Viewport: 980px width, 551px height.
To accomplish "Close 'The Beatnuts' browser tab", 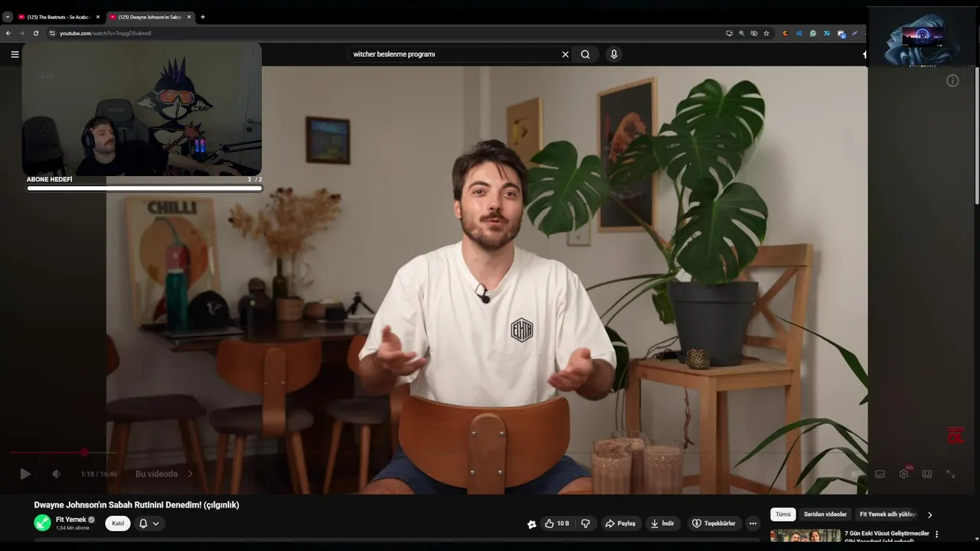I will (98, 17).
